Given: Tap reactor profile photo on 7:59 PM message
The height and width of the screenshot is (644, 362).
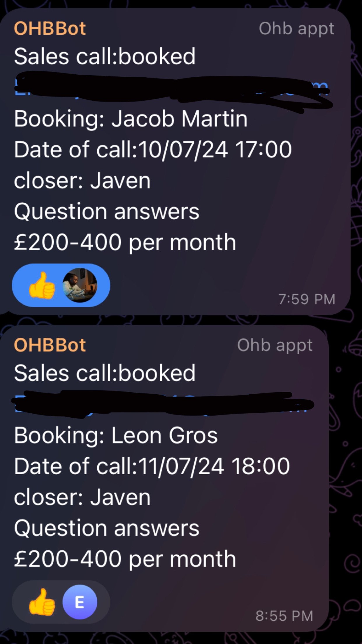Looking at the screenshot, I should coord(80,285).
